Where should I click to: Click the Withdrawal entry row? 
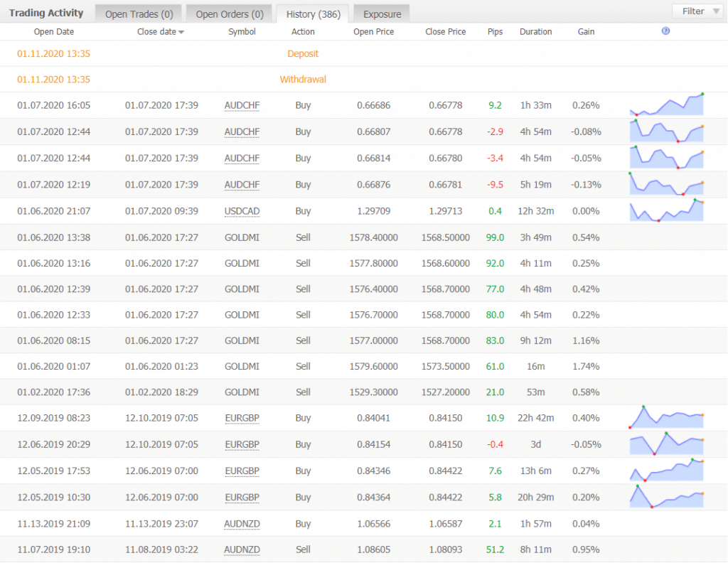[x=303, y=80]
